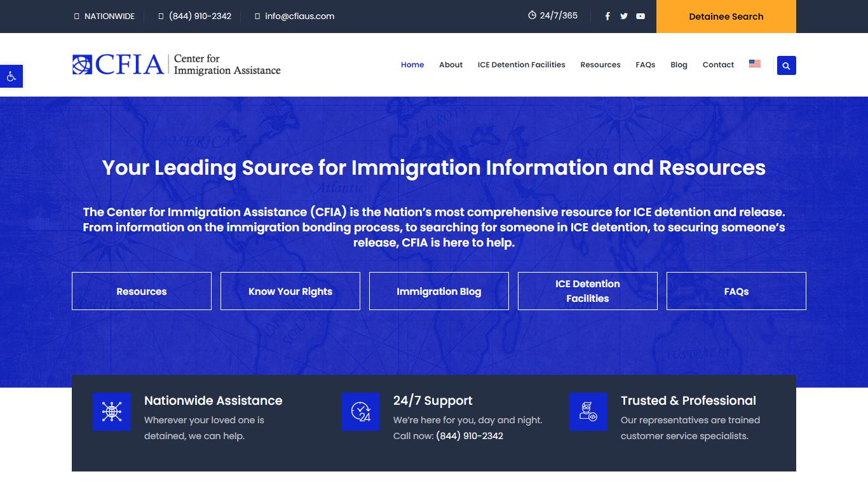Click the CFIA logo
Screen dimensions: 868x488
[x=177, y=65]
